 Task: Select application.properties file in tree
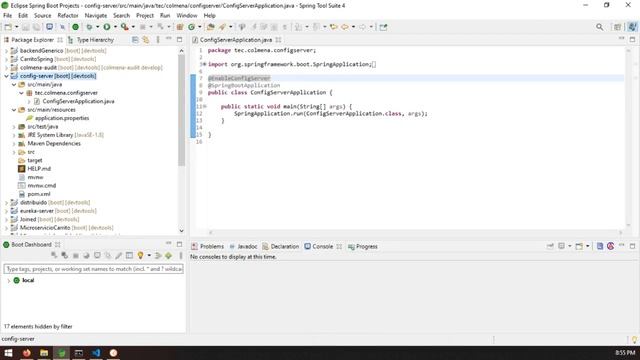coord(62,118)
